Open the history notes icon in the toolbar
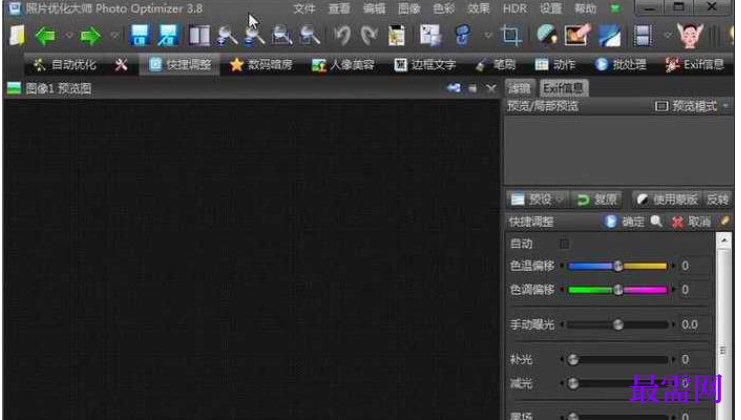This screenshot has width=741, height=420. coord(396,35)
